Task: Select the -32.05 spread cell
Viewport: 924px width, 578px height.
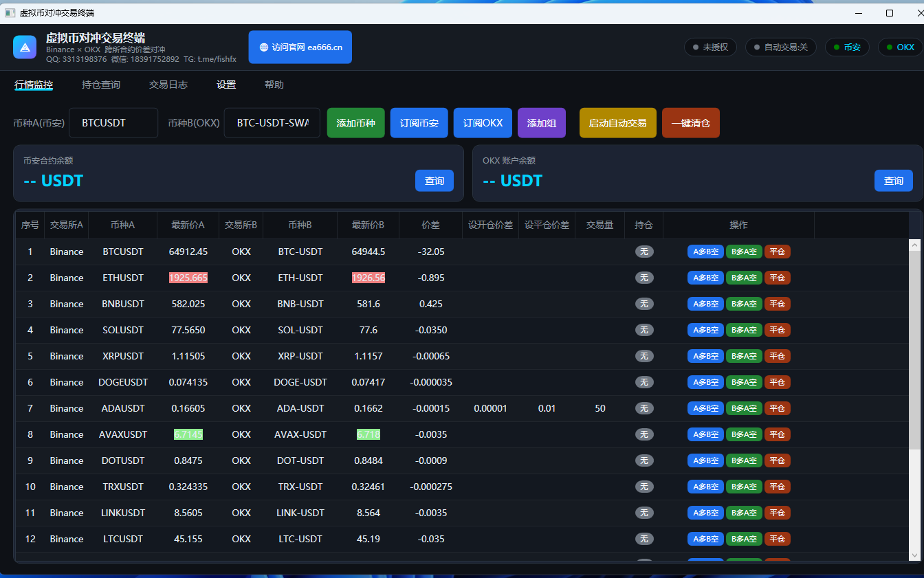Action: point(431,252)
